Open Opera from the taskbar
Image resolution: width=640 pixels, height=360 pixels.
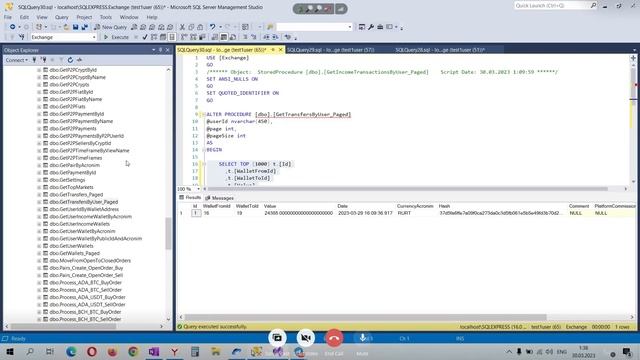tap(92, 351)
